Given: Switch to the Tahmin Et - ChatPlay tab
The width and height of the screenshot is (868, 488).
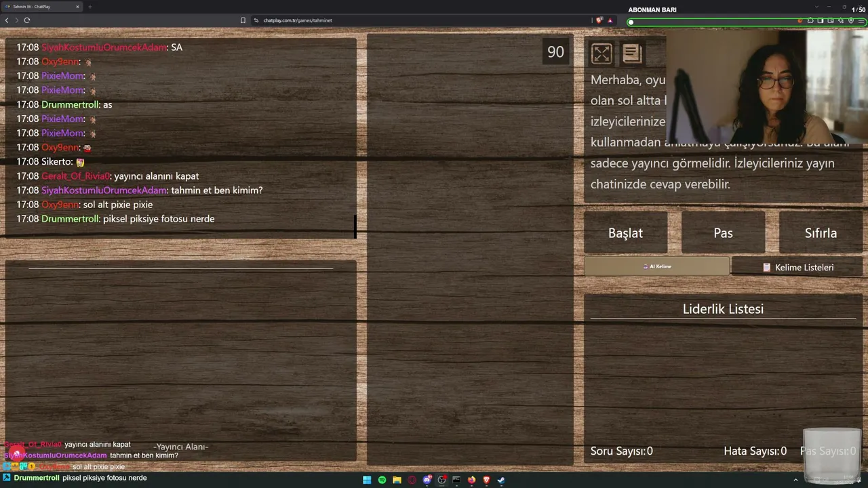Looking at the screenshot, I should 42,7.
